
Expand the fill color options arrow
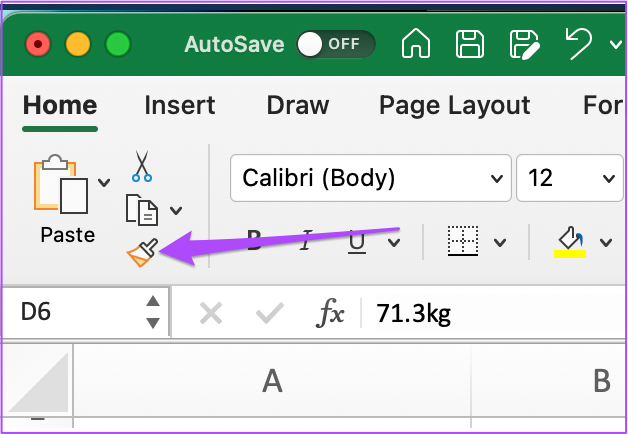click(x=606, y=242)
